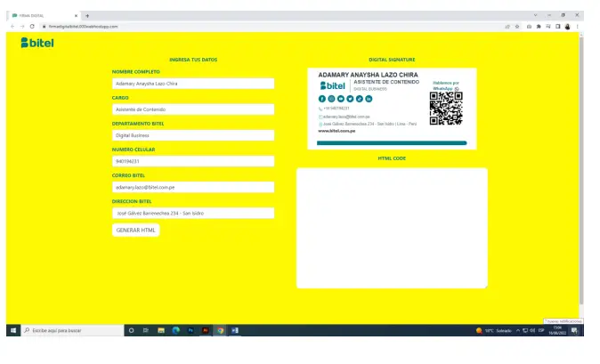Click the Bitel logo inside the signature card
This screenshot has width=600, height=364.
(333, 85)
